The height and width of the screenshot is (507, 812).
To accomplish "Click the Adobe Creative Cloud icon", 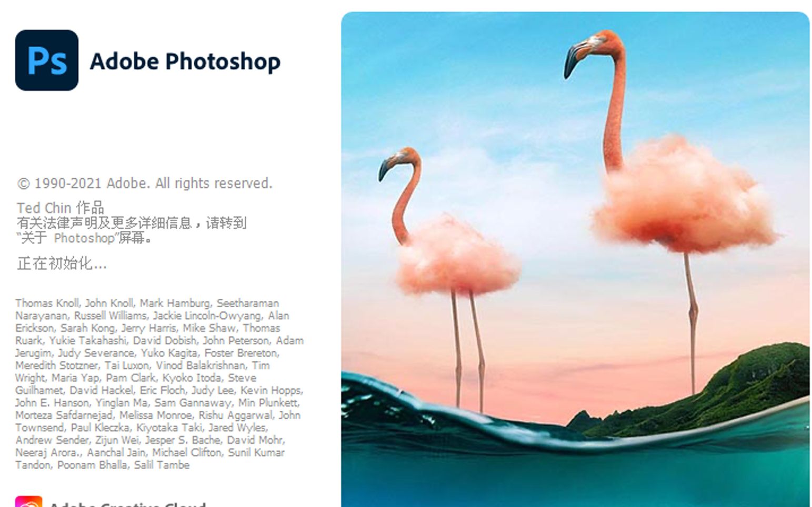I will point(28,501).
